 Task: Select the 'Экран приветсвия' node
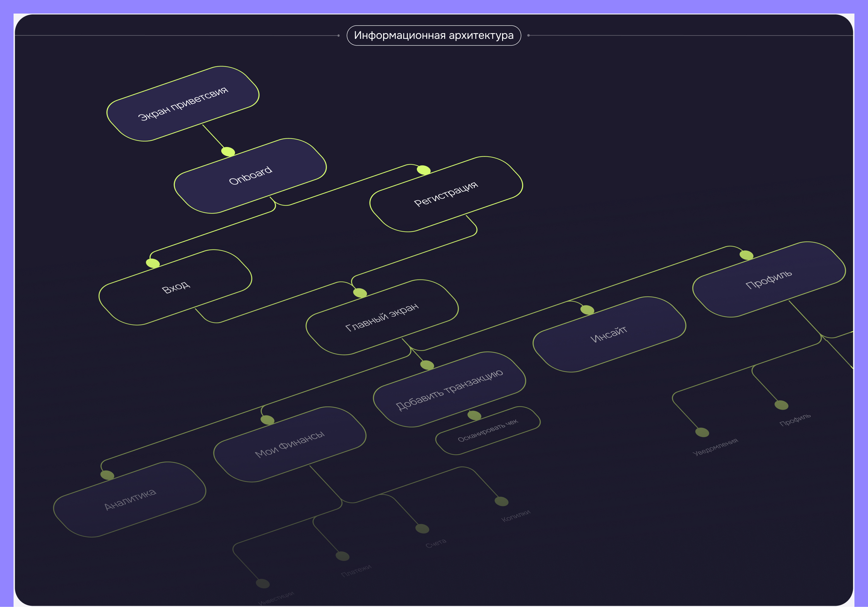pos(183,104)
